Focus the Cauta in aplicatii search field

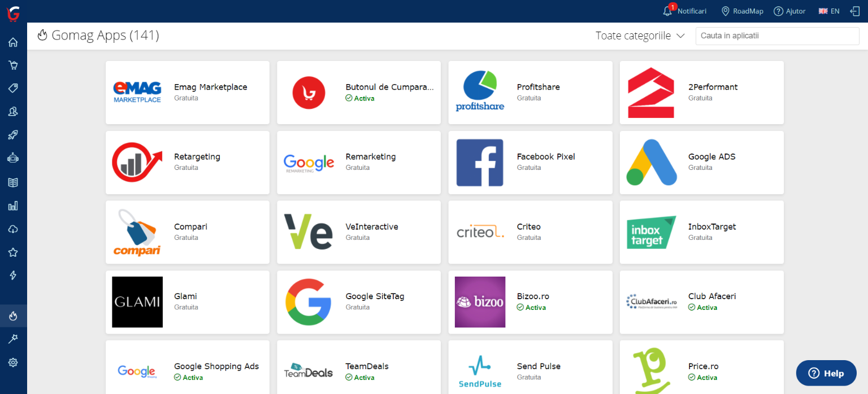pos(778,36)
